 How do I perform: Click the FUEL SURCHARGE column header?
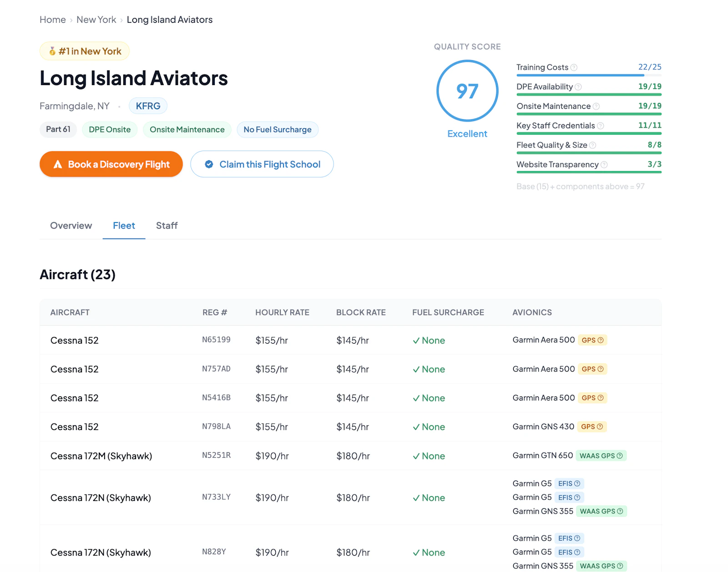tap(448, 313)
